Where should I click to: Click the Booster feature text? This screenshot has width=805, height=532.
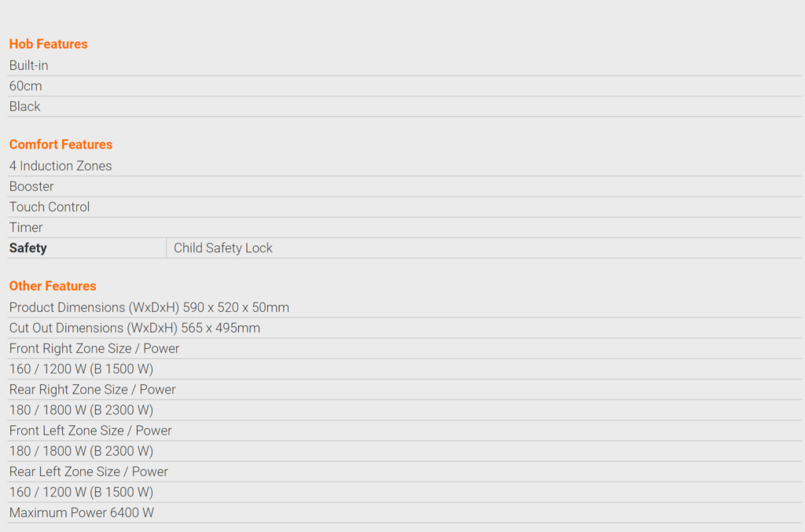tap(32, 187)
